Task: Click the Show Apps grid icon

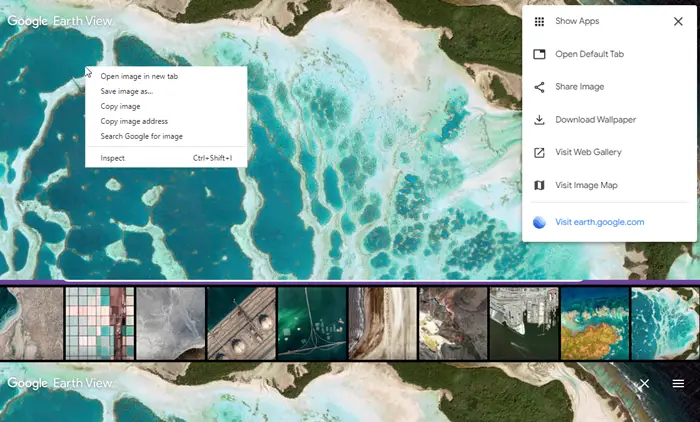Action: [x=539, y=21]
